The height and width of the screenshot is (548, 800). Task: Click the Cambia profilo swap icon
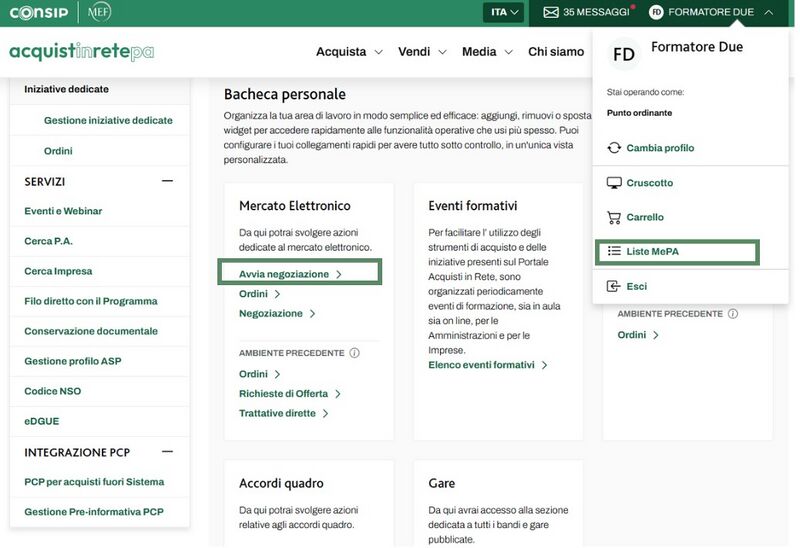coord(614,148)
